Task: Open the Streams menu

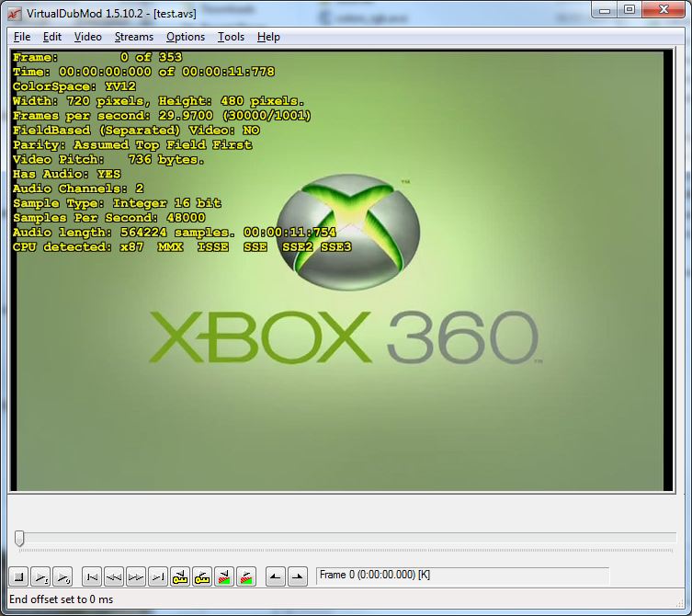Action: 134,37
